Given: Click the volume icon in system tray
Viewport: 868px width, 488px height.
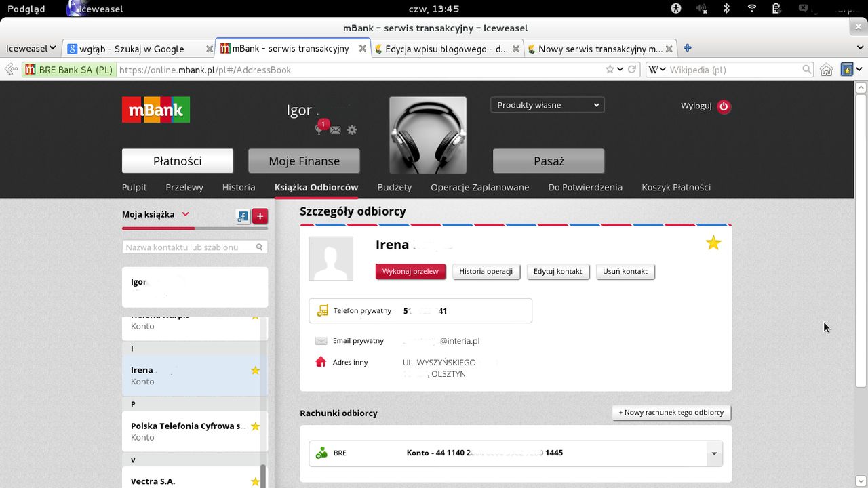Looking at the screenshot, I should [701, 9].
